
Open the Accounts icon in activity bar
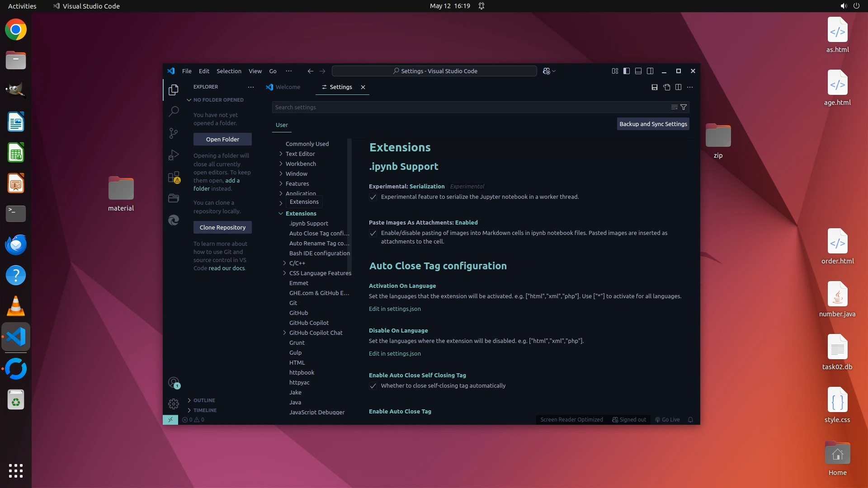[174, 383]
